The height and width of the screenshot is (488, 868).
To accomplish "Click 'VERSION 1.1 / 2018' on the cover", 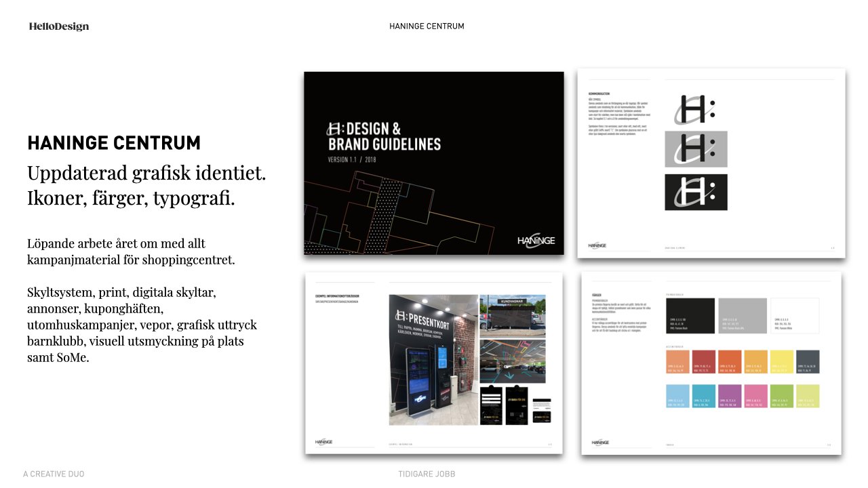I will pyautogui.click(x=352, y=160).
